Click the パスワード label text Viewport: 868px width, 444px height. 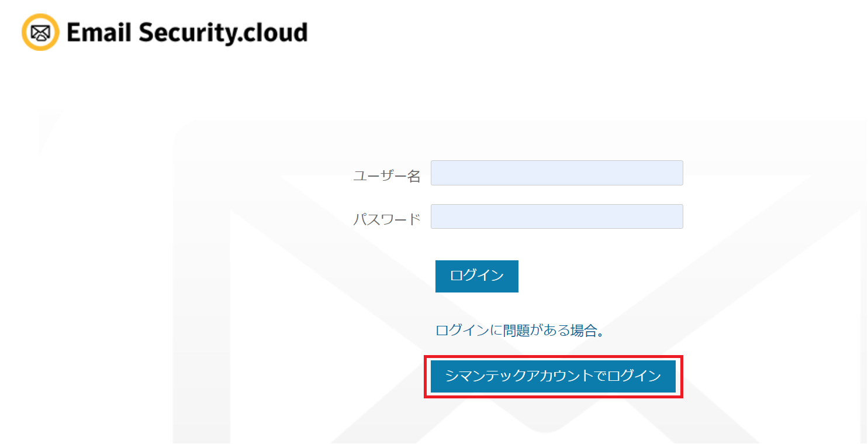(386, 219)
